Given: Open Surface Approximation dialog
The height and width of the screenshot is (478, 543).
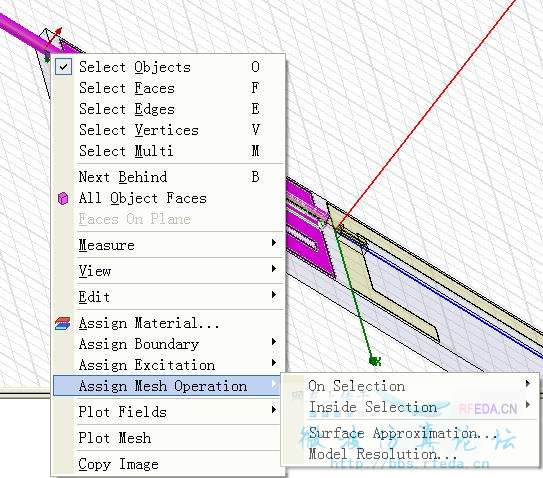Looking at the screenshot, I should click(x=411, y=433).
